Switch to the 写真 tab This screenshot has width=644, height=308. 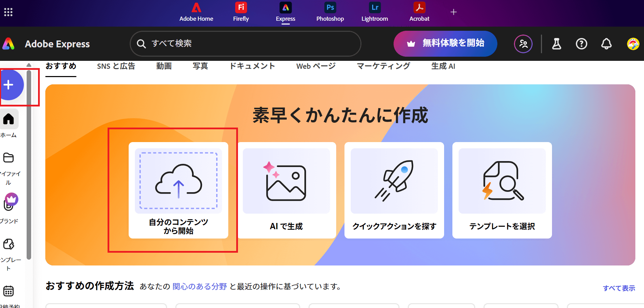pos(200,66)
